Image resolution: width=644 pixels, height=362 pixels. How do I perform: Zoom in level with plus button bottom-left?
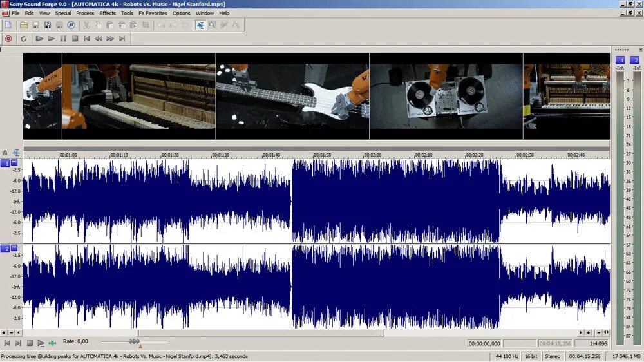(x=4, y=332)
